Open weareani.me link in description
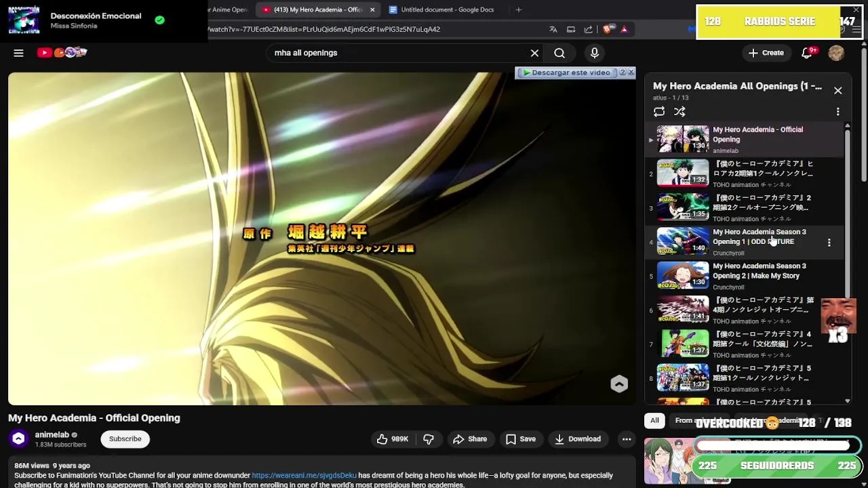 click(x=304, y=476)
